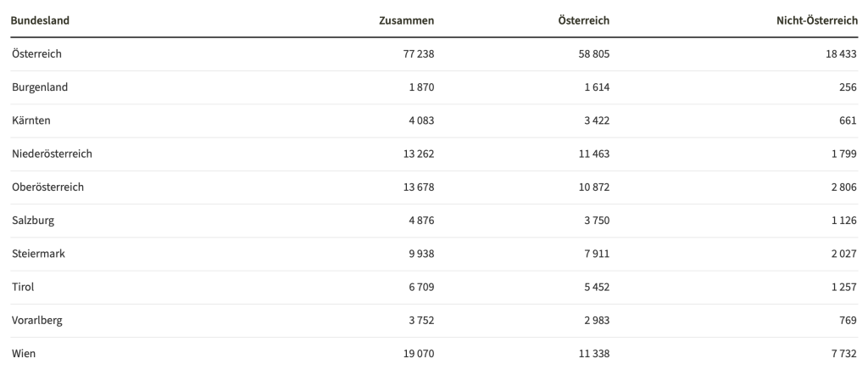The width and height of the screenshot is (868, 375).
Task: Click the total value 77 238
Action: [419, 53]
